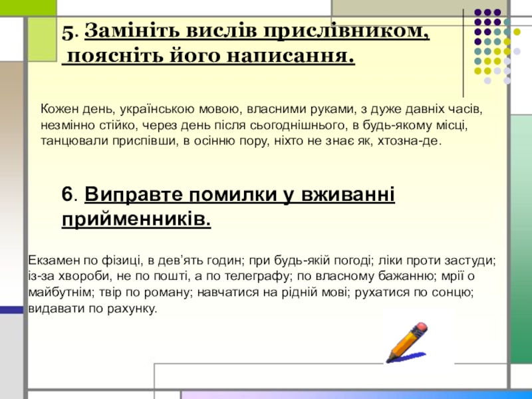Click the phrase 'ліки проти застуди'
The width and height of the screenshot is (532, 399).
pos(436,261)
